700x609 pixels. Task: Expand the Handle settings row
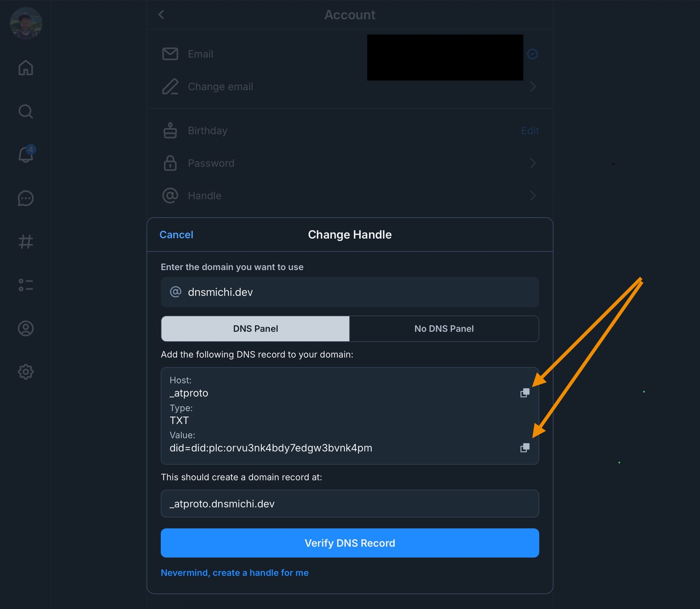coord(350,196)
